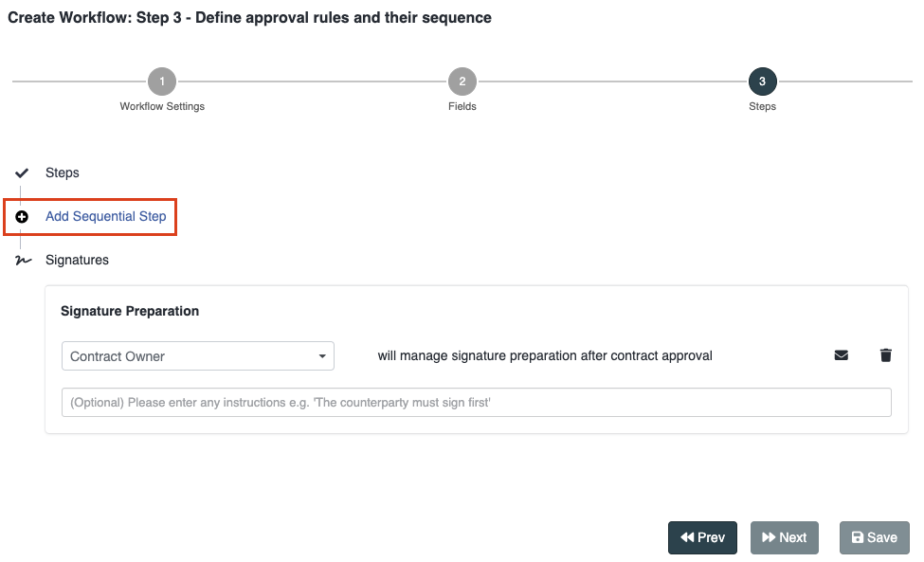Image resolution: width=924 pixels, height=562 pixels.
Task: Select the step 3 circle in the progress bar
Action: [762, 82]
